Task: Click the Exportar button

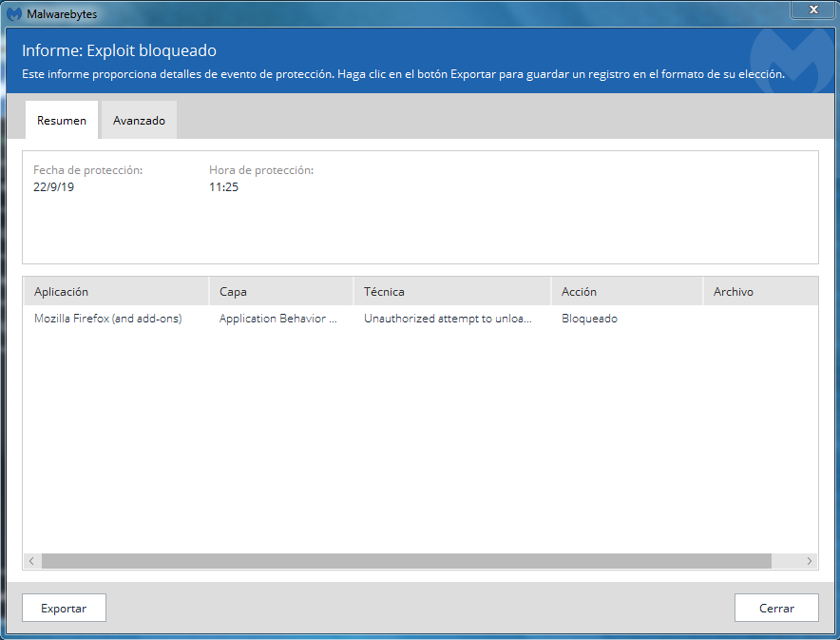Action: (64, 608)
